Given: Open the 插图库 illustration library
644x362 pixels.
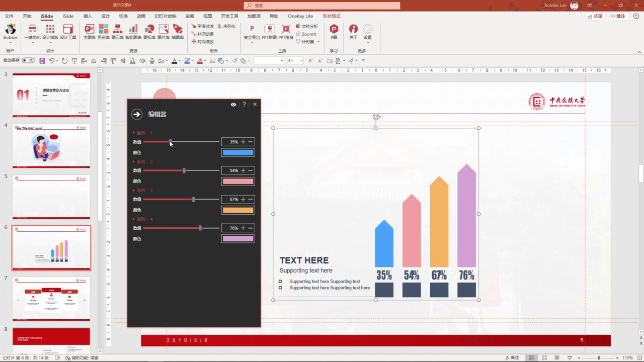Looking at the screenshot, I should click(x=178, y=32).
